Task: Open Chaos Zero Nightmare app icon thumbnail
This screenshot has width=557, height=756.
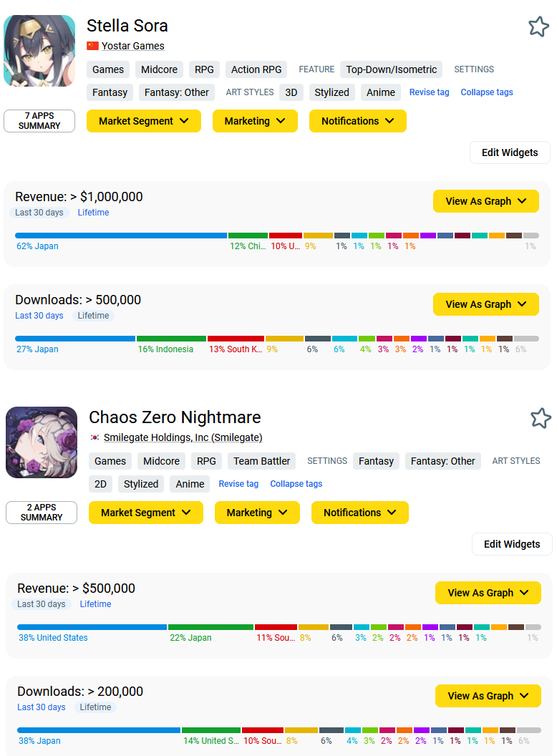Action: tap(42, 442)
